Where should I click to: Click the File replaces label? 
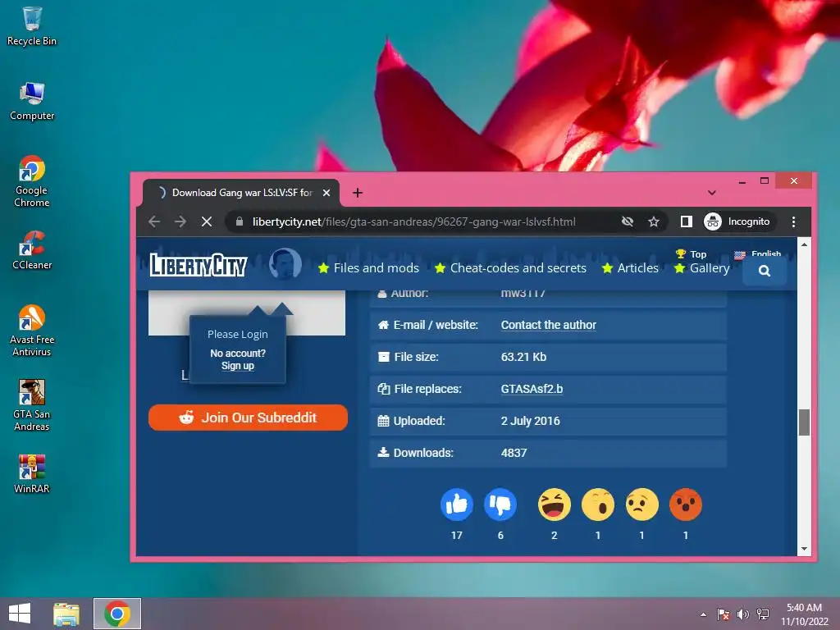point(427,389)
